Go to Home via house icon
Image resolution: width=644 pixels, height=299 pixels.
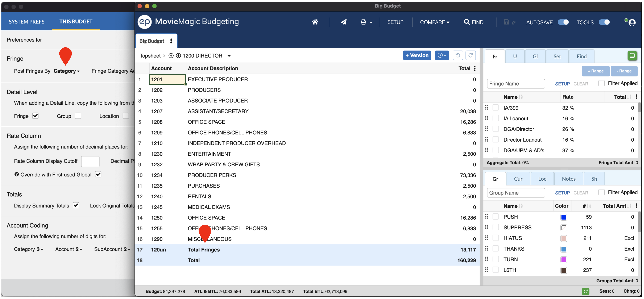click(315, 22)
